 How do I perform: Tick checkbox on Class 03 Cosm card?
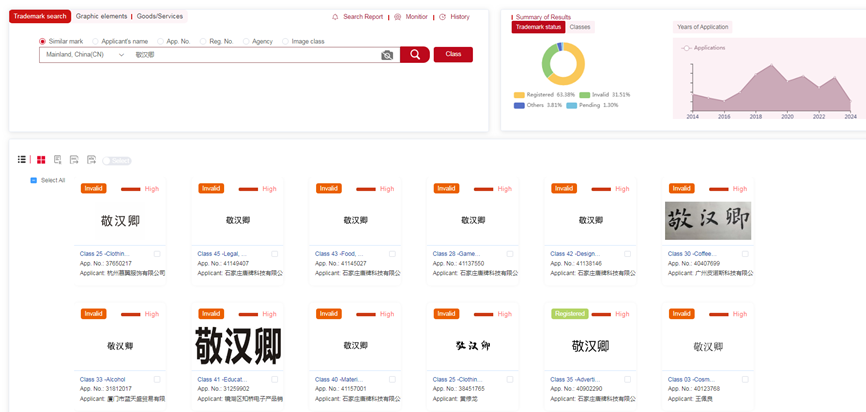(x=746, y=379)
